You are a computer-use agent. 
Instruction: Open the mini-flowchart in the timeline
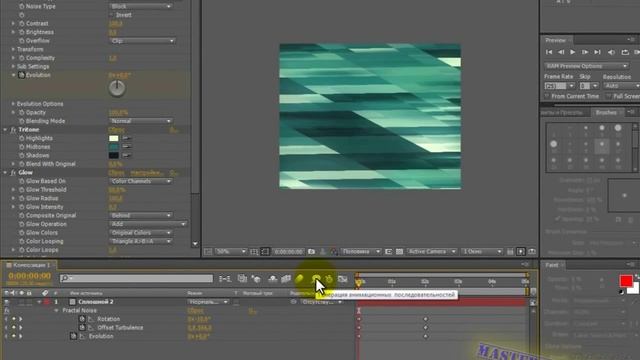[224, 279]
